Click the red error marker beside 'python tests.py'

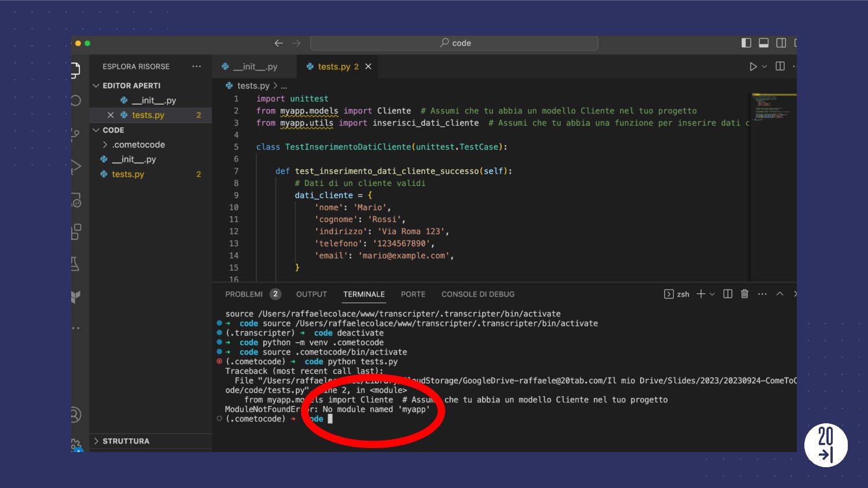pyautogui.click(x=219, y=361)
